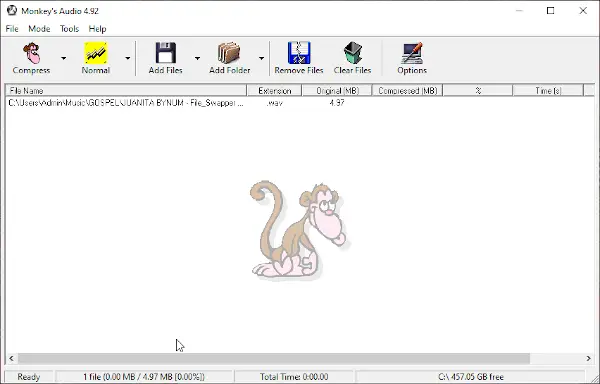The width and height of the screenshot is (600, 384).
Task: Click the horizontal scrollbar right arrow
Action: tap(589, 358)
